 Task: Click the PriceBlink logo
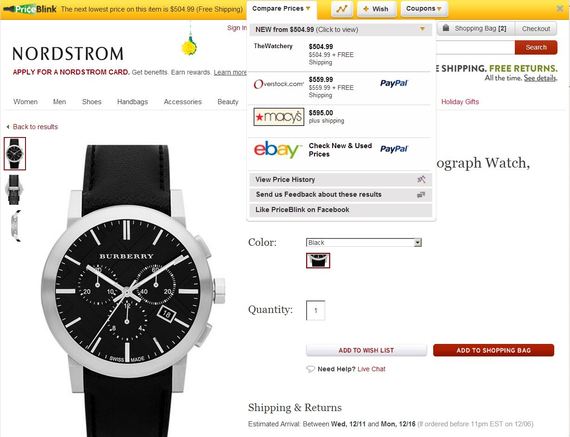[30, 9]
